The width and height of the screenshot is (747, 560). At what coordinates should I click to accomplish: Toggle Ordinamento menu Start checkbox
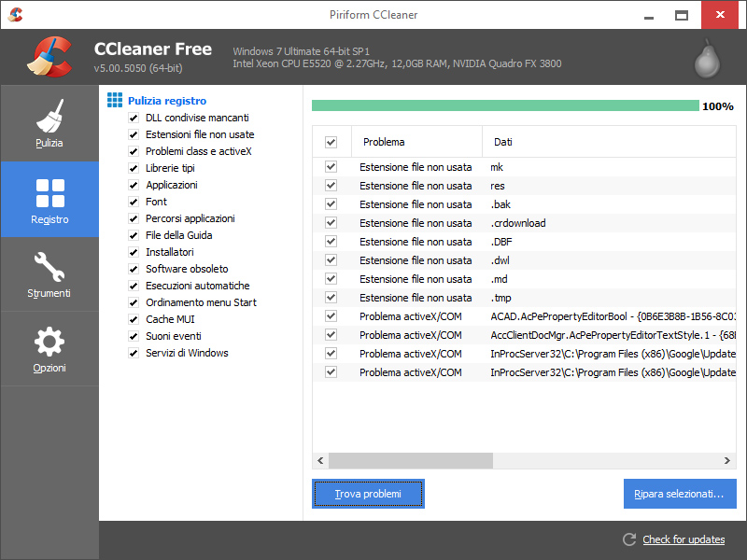pos(134,302)
